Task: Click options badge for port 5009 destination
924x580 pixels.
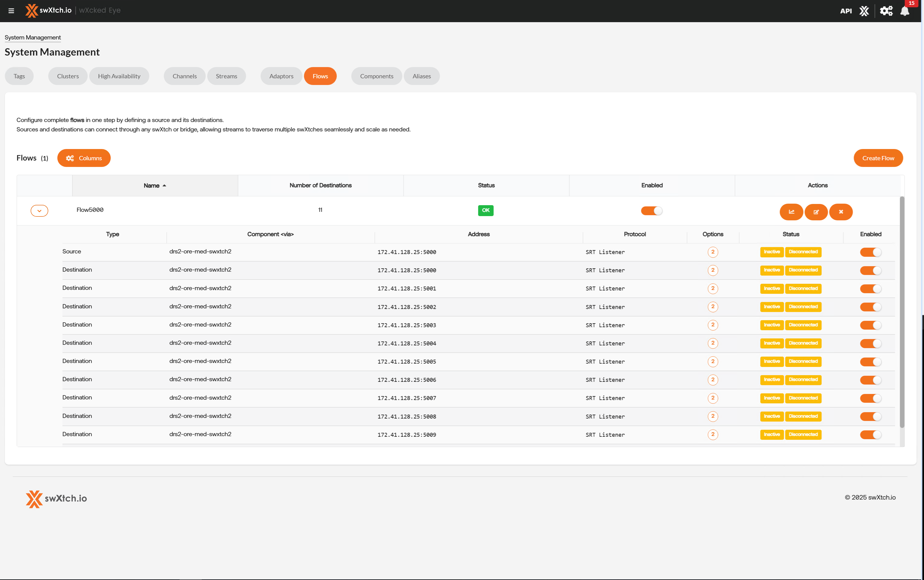Action: (x=713, y=435)
